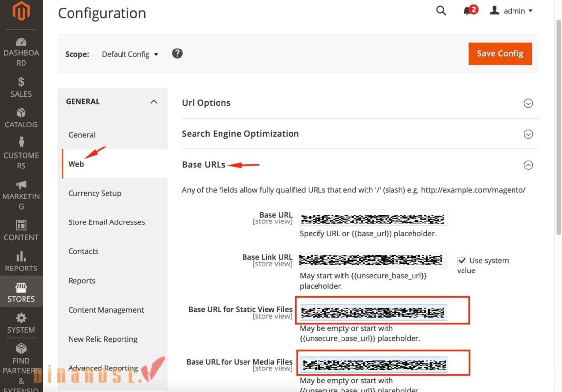Open the Reports bar chart icon
Image resolution: width=562 pixels, height=392 pixels.
[x=21, y=256]
